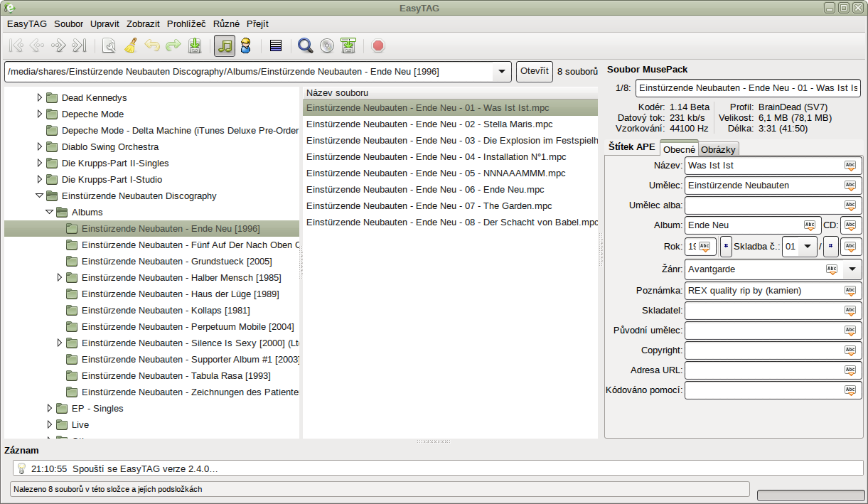Click the red stop button in toolbar

pos(378,46)
